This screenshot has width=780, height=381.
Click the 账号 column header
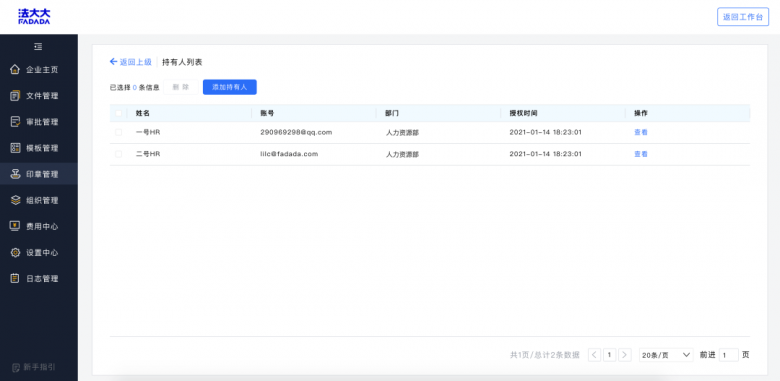(x=267, y=113)
